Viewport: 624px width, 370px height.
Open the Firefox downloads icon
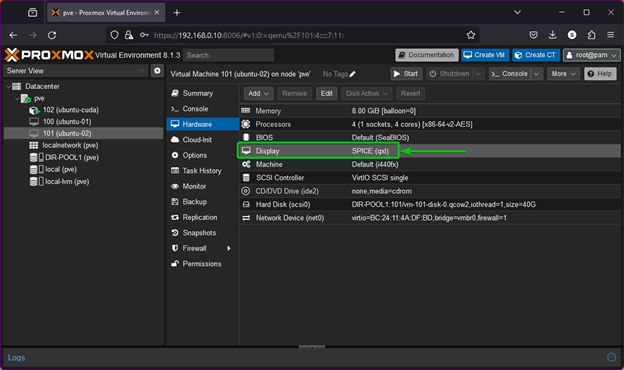tap(552, 35)
